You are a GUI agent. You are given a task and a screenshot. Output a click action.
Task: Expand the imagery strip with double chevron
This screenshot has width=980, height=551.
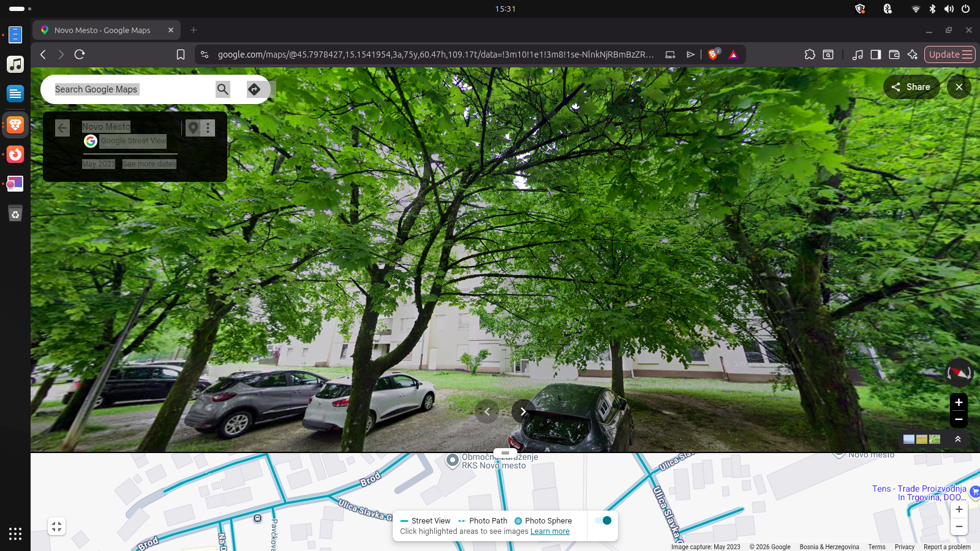958,439
